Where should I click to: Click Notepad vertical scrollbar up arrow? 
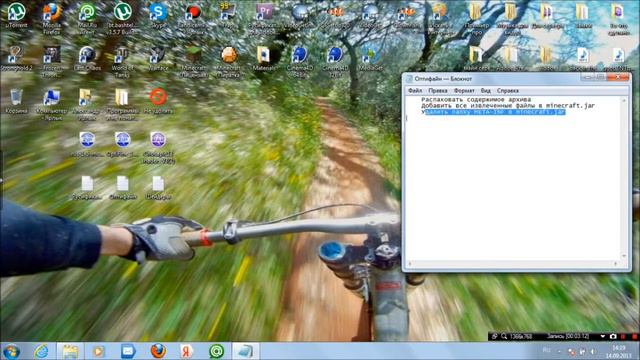tap(624, 100)
